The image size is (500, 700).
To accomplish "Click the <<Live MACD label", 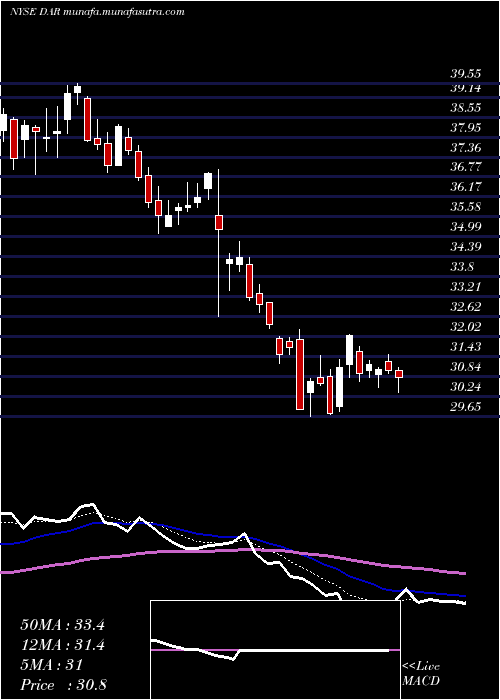I will (x=421, y=674).
